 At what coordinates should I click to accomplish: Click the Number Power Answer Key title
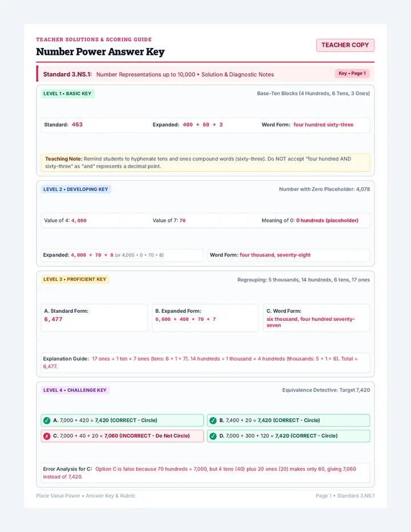click(100, 52)
